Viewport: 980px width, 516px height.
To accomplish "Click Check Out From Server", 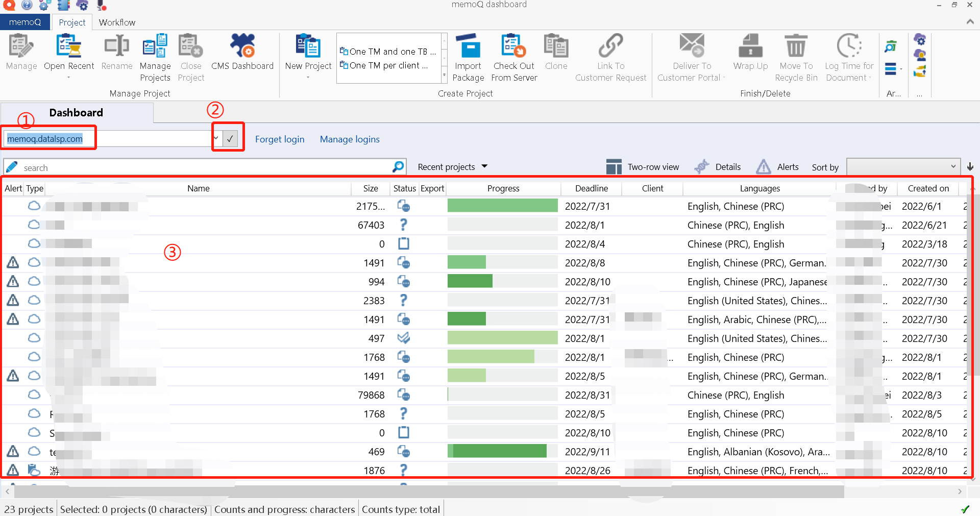I will coord(514,57).
